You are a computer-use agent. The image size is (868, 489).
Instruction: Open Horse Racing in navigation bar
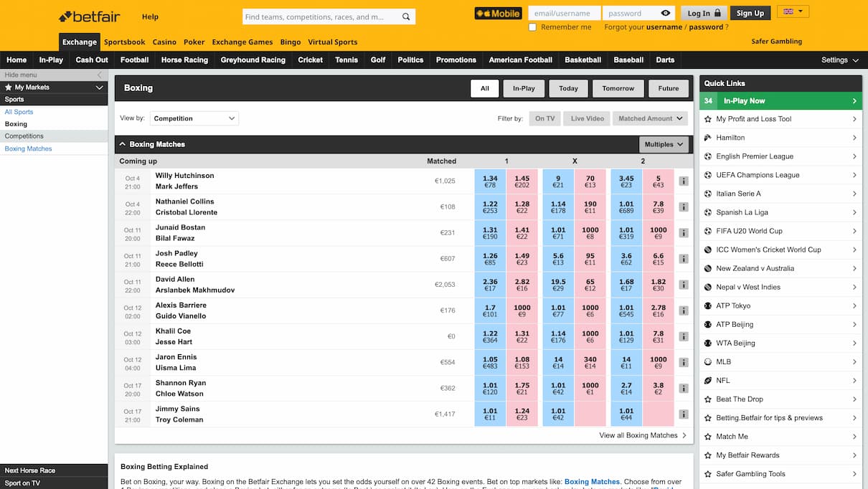(x=184, y=60)
